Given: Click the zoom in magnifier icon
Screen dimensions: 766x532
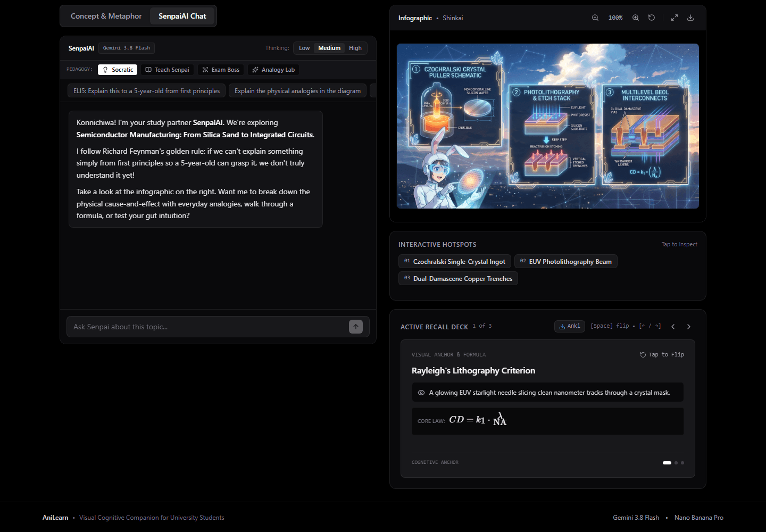Looking at the screenshot, I should [x=636, y=18].
